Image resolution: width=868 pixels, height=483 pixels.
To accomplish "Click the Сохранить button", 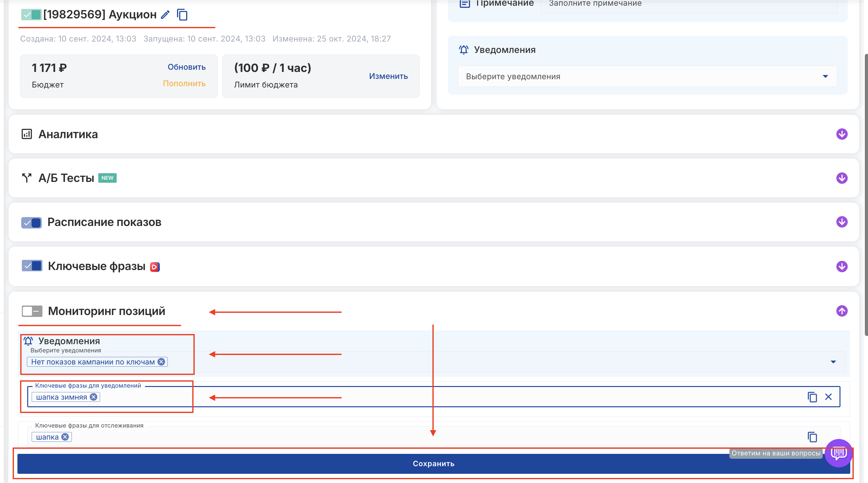I will (x=433, y=463).
